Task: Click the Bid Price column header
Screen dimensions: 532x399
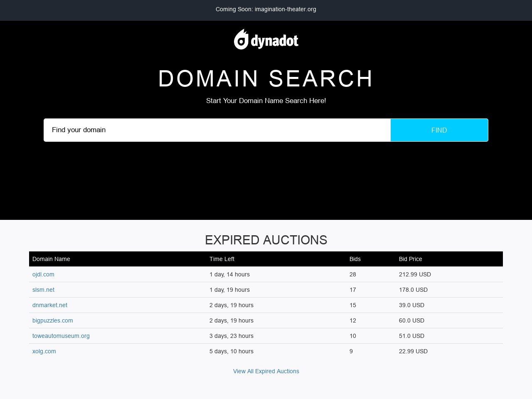Action: coord(410,259)
